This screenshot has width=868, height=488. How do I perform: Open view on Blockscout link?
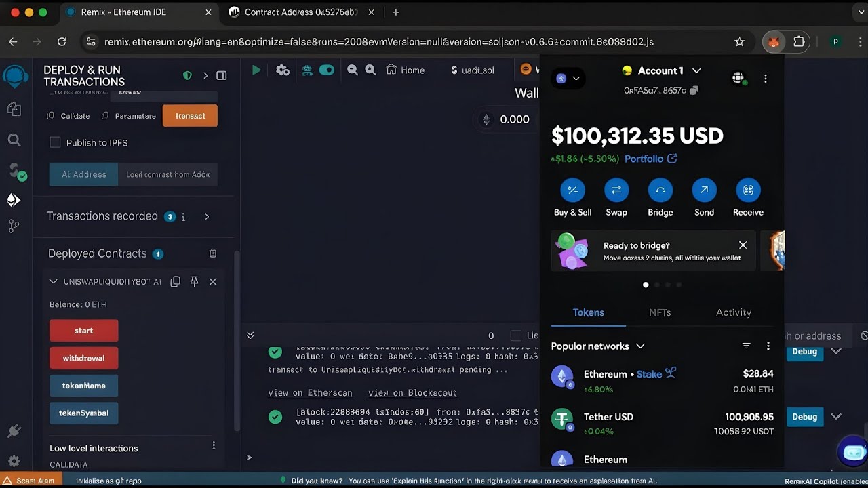412,392
